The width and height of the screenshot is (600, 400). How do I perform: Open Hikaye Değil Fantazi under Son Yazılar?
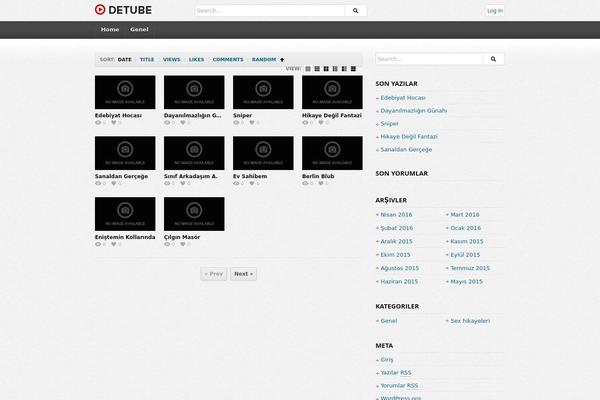[x=409, y=137]
